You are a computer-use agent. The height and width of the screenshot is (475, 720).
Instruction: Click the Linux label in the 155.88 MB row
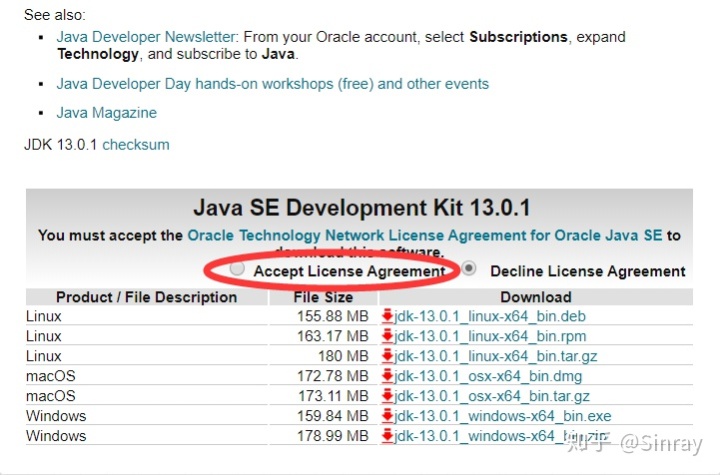tap(44, 316)
